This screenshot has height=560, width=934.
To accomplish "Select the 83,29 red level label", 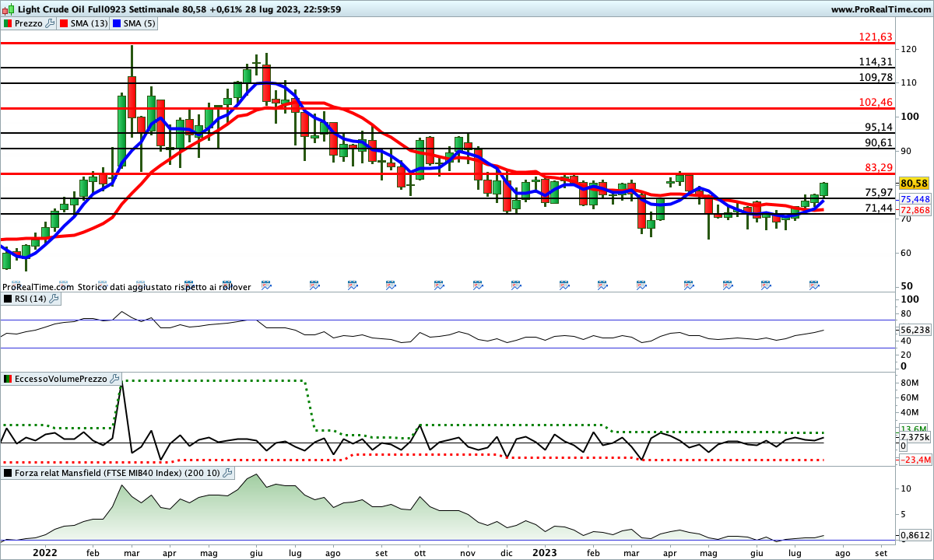I will tap(879, 167).
